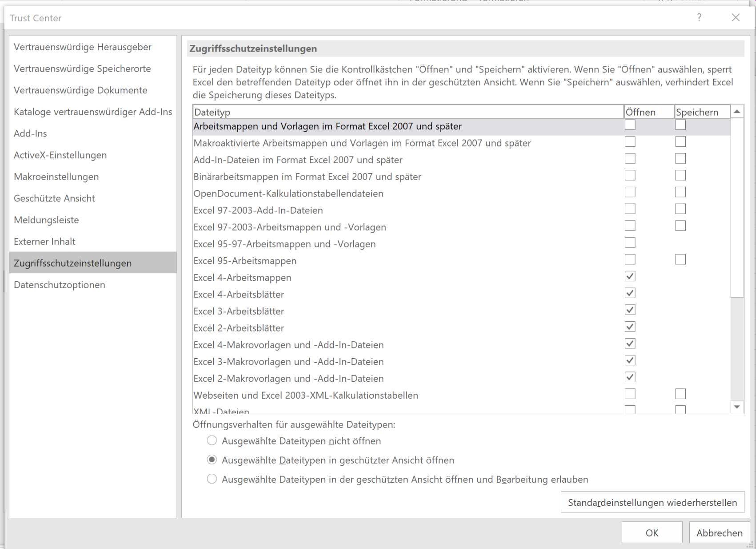The height and width of the screenshot is (549, 756).
Task: Select row 'Excel 95-Arbeitsmappen'
Action: (462, 261)
